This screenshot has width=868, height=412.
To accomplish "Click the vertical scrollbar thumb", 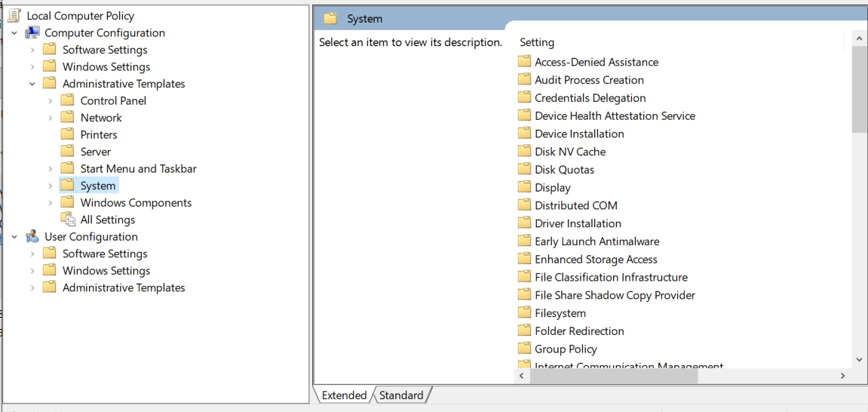I will (860, 89).
